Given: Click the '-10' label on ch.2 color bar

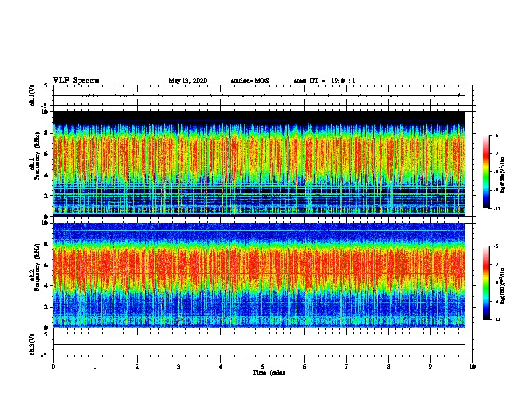Looking at the screenshot, I should (496, 319).
